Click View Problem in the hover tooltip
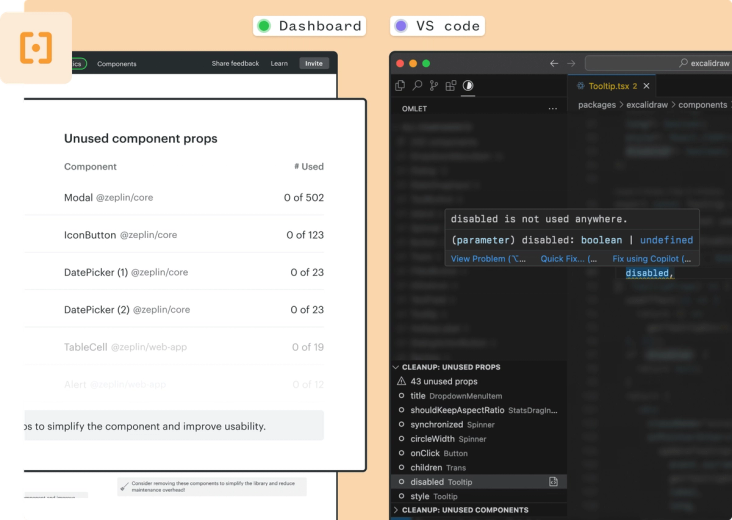This screenshot has height=520, width=732. coord(488,259)
